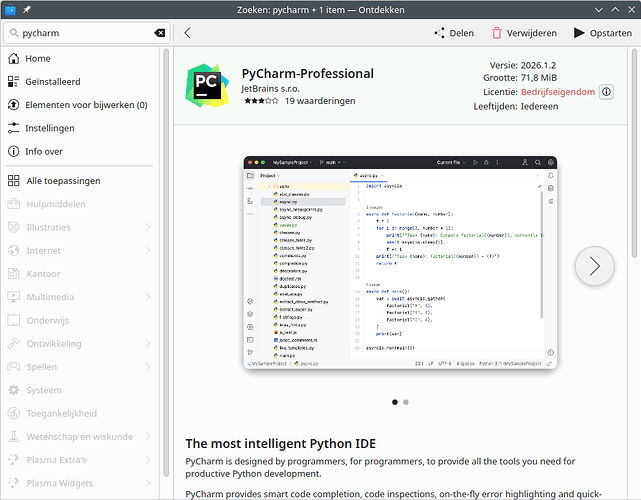
Task: Click the pin icon in titlebar
Action: [x=27, y=10]
